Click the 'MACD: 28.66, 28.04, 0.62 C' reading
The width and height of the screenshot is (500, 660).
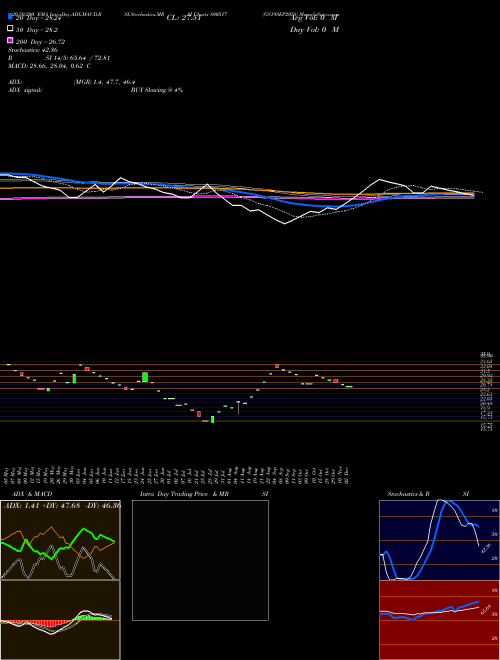tap(50, 66)
